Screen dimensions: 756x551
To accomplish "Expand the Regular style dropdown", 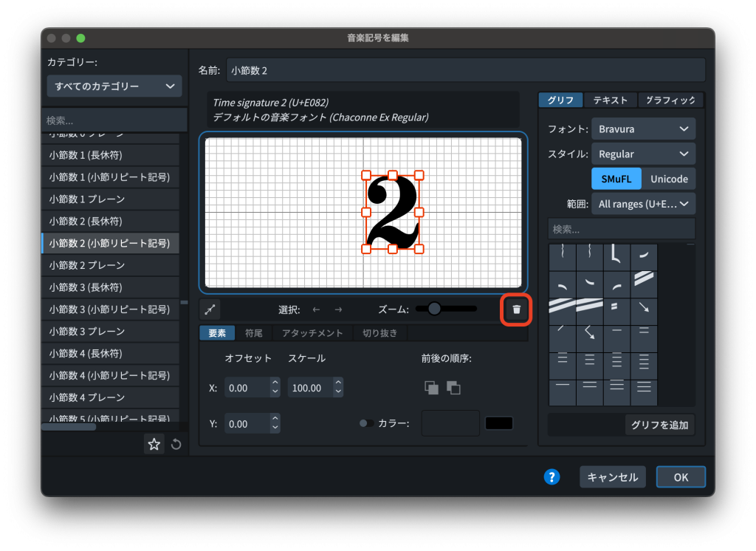I will [643, 154].
